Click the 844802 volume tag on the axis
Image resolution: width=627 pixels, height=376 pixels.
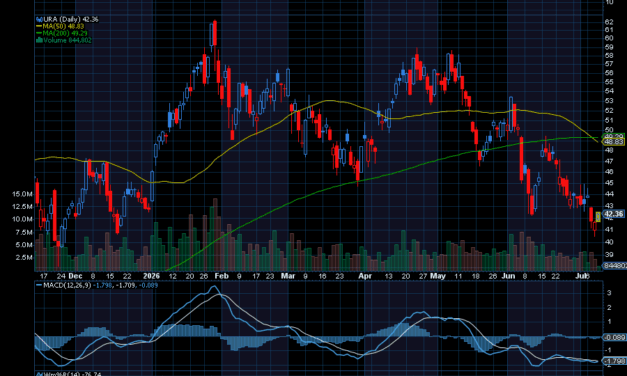[x=615, y=265]
